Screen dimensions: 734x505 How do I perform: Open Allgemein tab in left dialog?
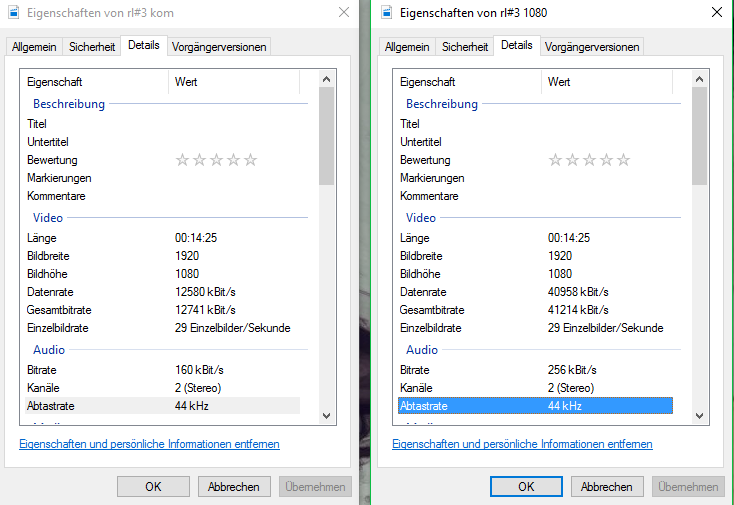[34, 47]
